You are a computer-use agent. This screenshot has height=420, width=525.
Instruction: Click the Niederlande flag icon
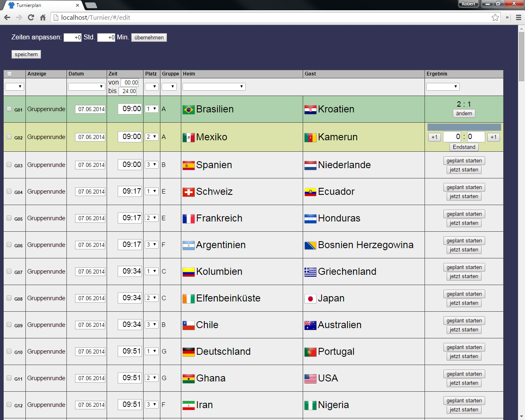(x=310, y=165)
